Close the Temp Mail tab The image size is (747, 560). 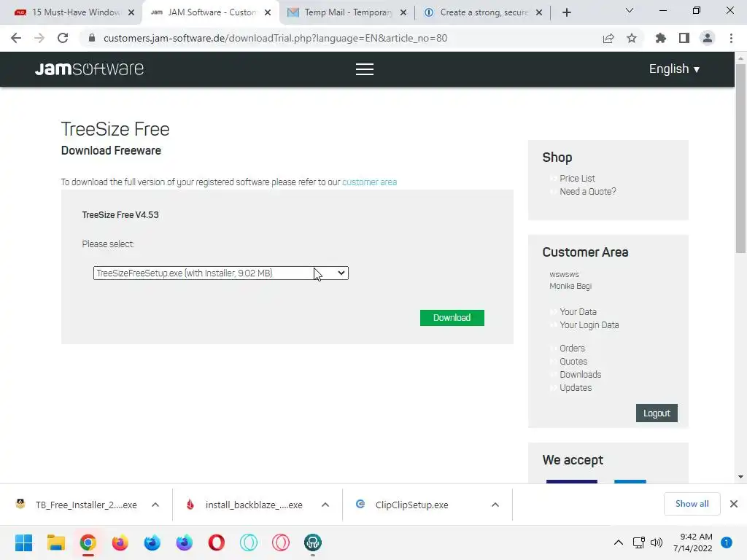[x=403, y=12]
